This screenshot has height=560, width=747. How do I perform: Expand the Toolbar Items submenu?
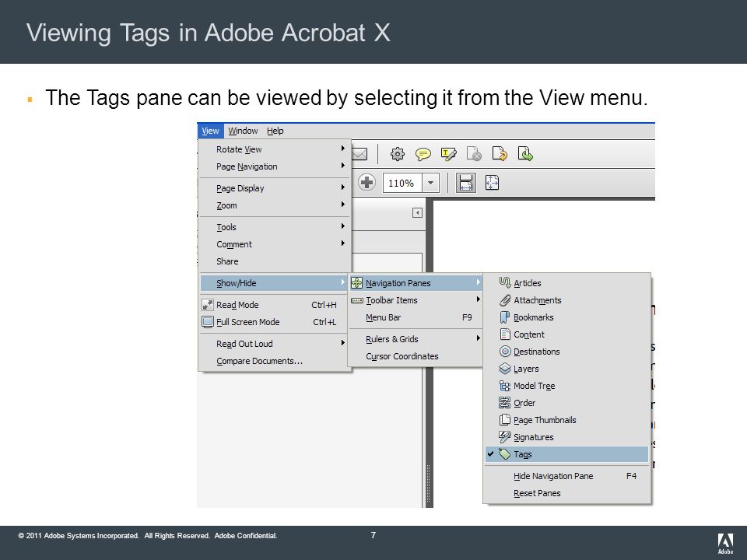coord(416,300)
